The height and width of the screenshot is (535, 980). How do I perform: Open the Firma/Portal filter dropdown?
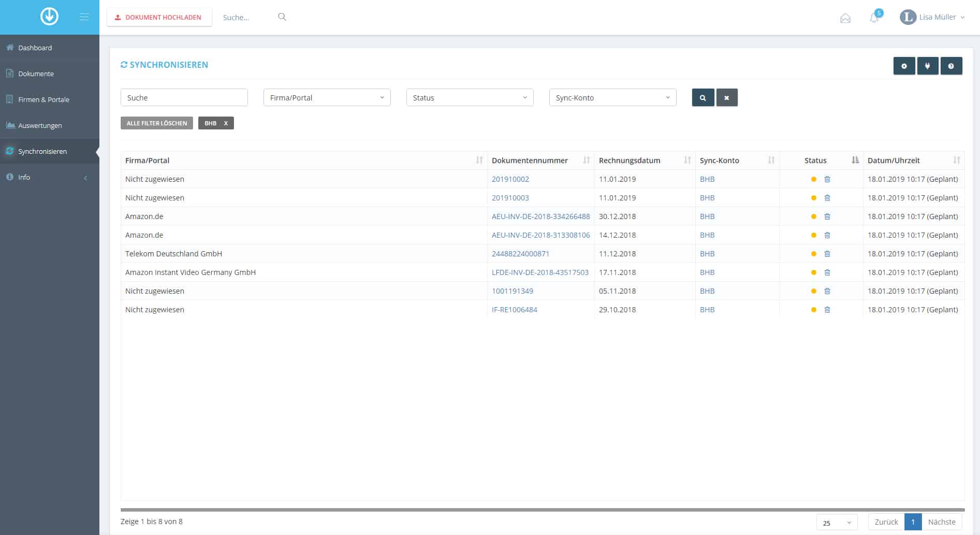tap(327, 97)
